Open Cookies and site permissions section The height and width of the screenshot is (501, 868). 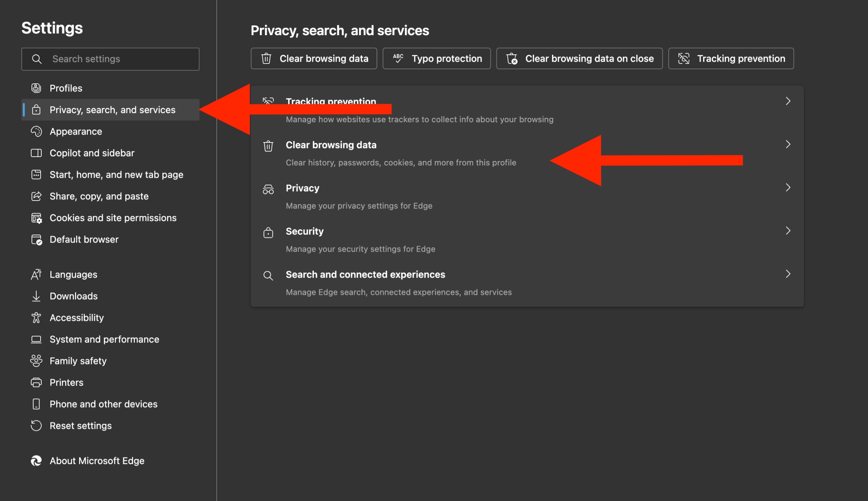110,218
